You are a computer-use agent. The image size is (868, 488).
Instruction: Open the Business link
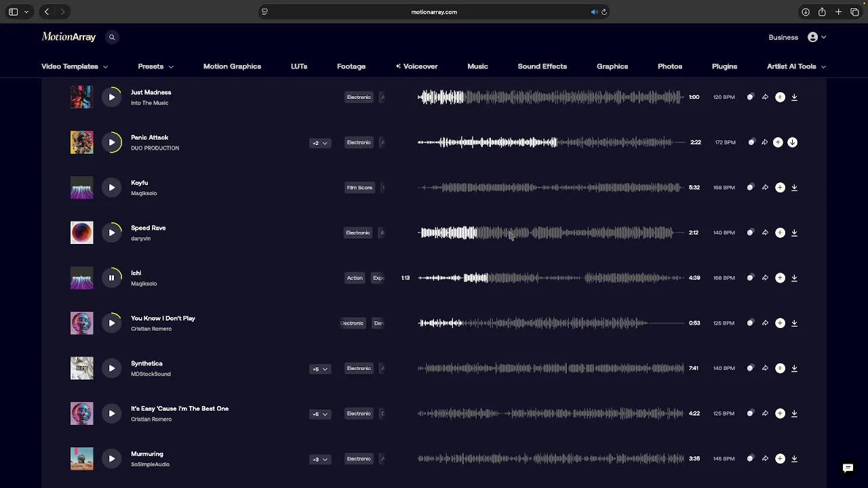point(783,37)
